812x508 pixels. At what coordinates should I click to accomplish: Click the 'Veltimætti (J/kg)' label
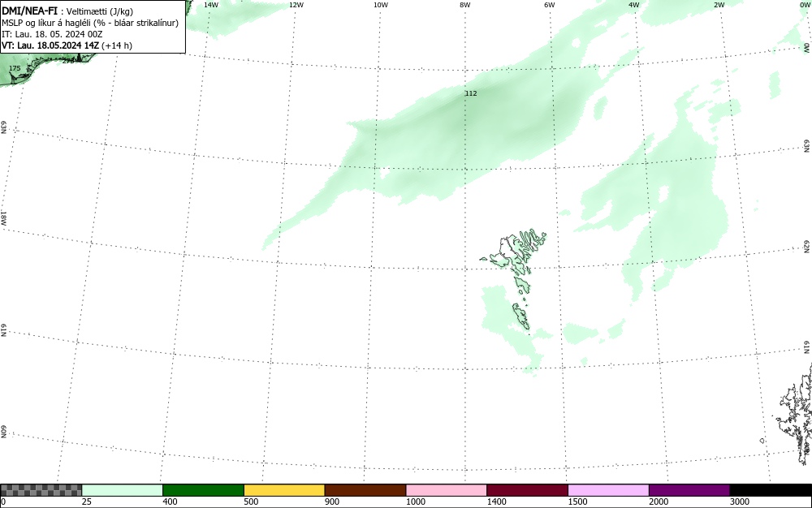click(100, 12)
